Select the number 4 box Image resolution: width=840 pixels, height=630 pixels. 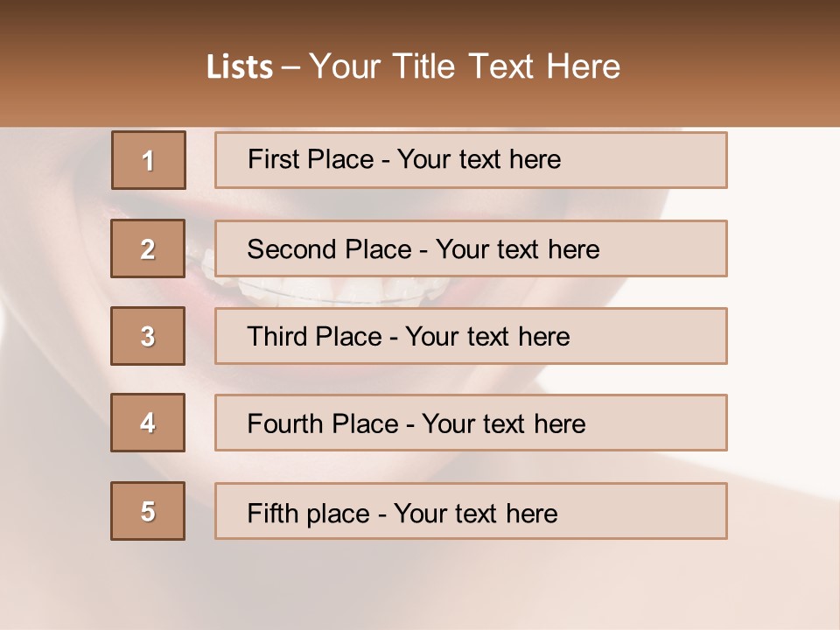[149, 423]
